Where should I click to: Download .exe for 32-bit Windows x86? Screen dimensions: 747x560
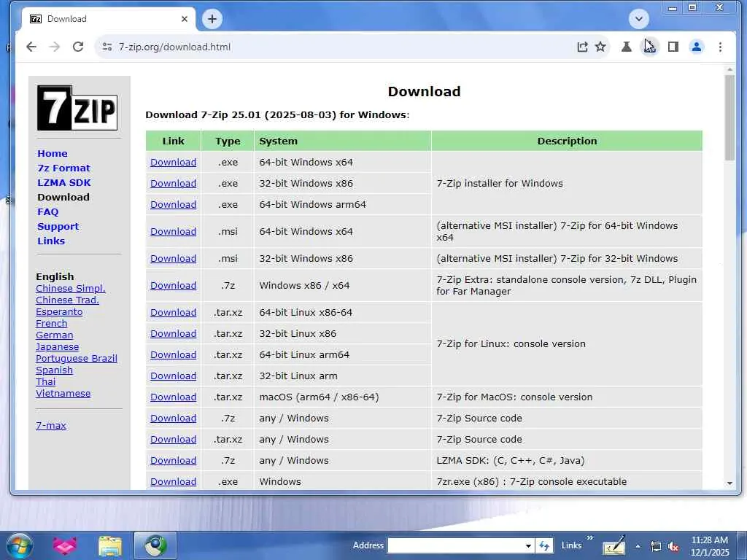click(x=174, y=183)
